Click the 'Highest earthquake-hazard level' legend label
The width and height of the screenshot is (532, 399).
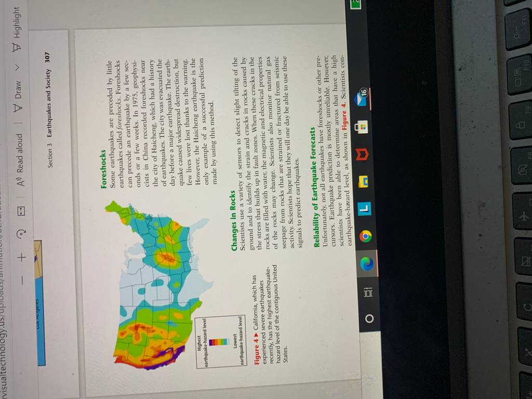(202, 343)
